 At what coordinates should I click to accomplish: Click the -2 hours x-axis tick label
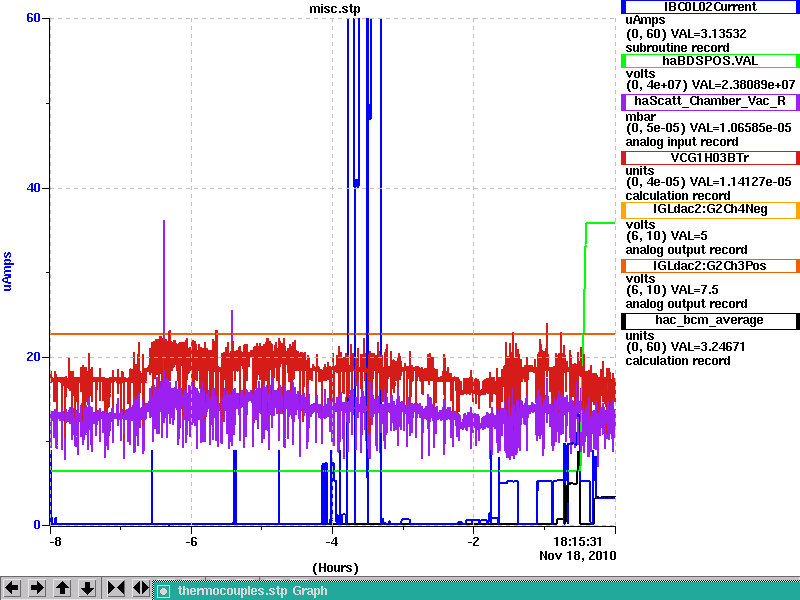click(x=473, y=542)
